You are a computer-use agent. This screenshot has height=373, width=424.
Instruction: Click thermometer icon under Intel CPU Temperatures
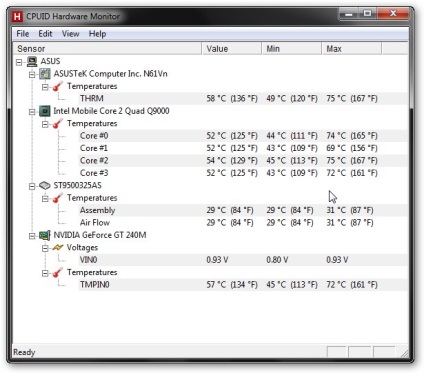58,124
